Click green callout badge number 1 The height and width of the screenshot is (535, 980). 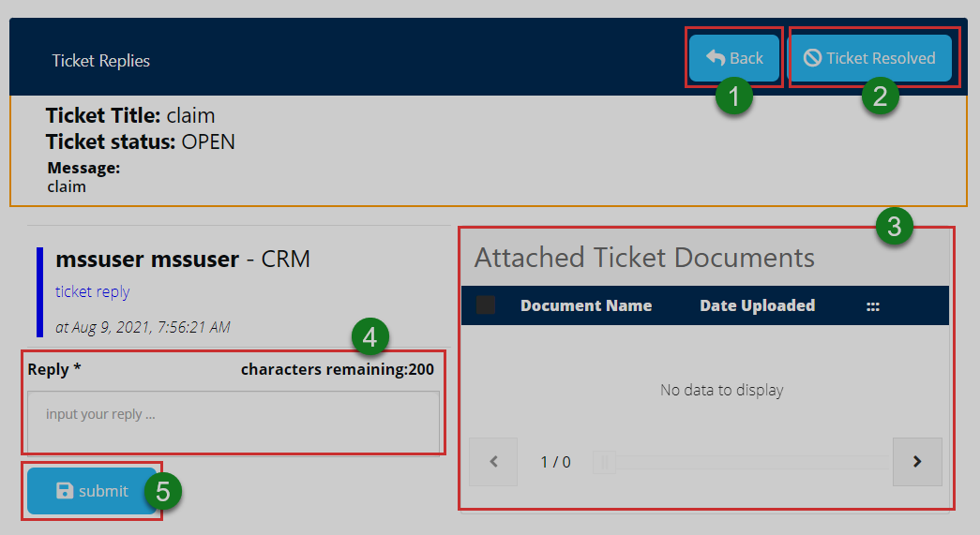pos(734,96)
